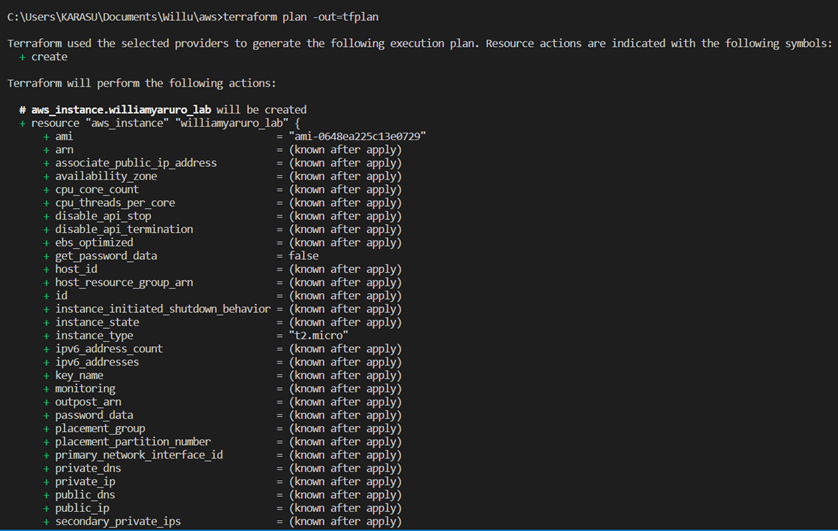Click the 'placement_partition_number' attribute
This screenshot has height=531, width=838.
(133, 442)
